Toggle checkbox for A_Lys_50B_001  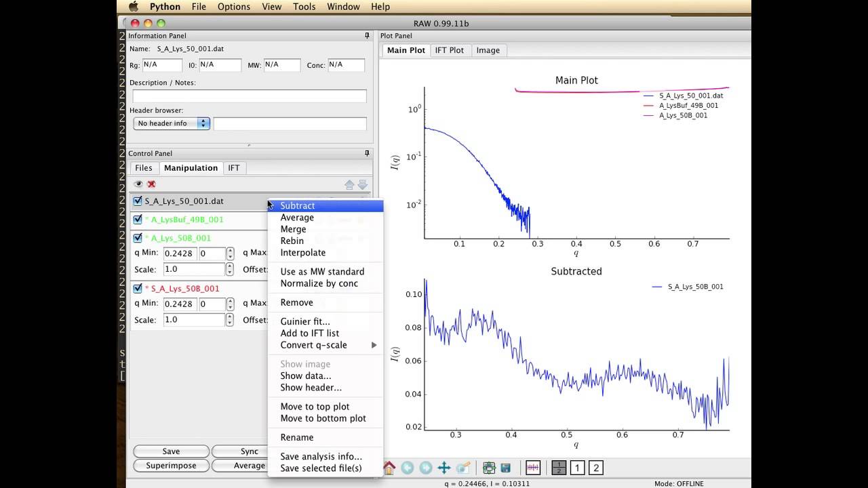pos(138,238)
